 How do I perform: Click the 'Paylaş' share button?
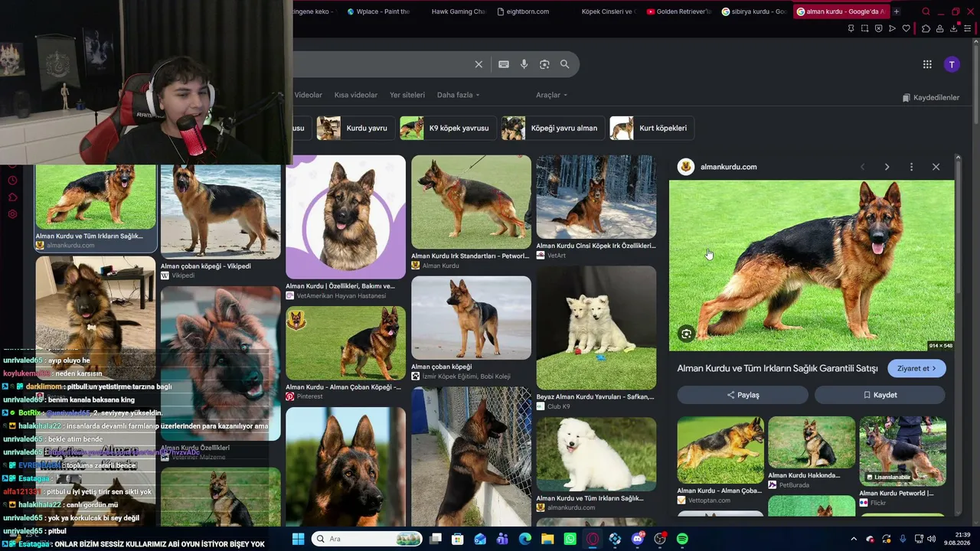point(743,395)
